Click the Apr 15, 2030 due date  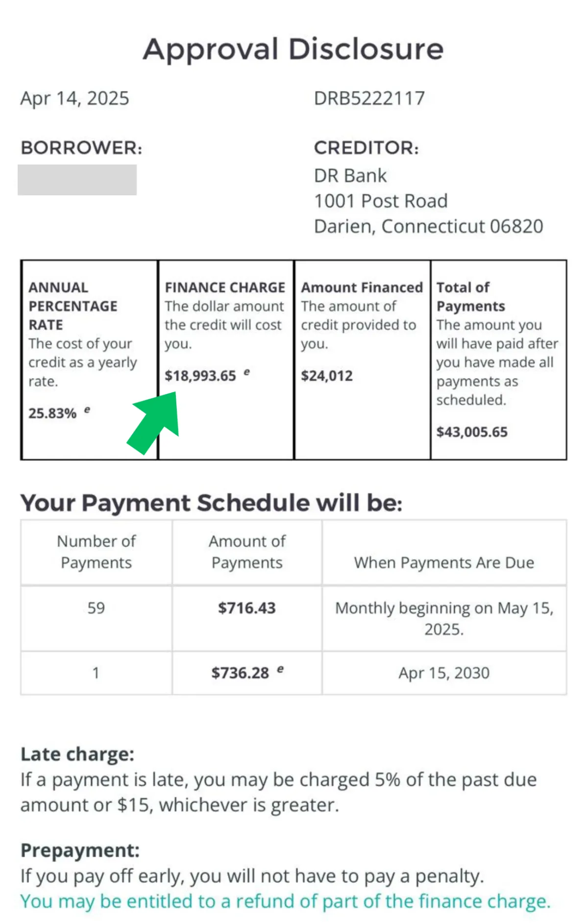(x=444, y=673)
